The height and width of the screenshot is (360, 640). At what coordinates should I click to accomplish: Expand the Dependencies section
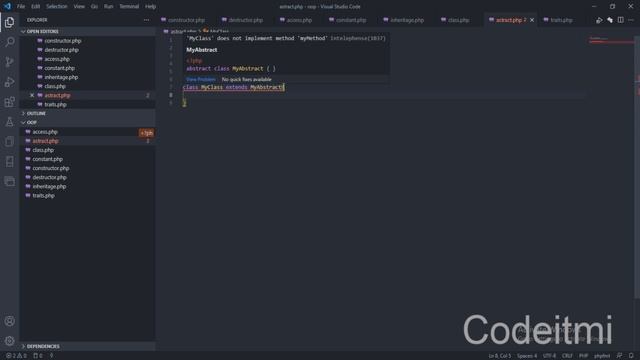(x=43, y=346)
